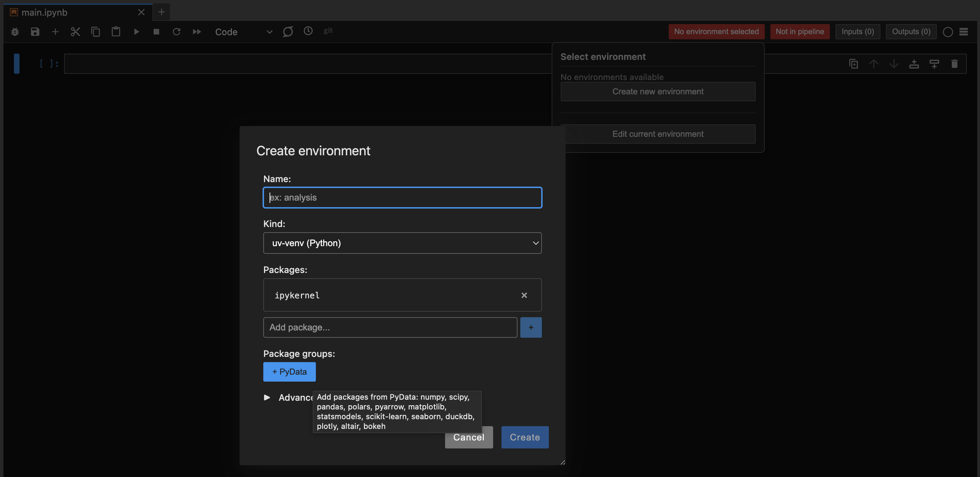Click the restart kernel icon
The image size is (980, 477).
click(177, 32)
